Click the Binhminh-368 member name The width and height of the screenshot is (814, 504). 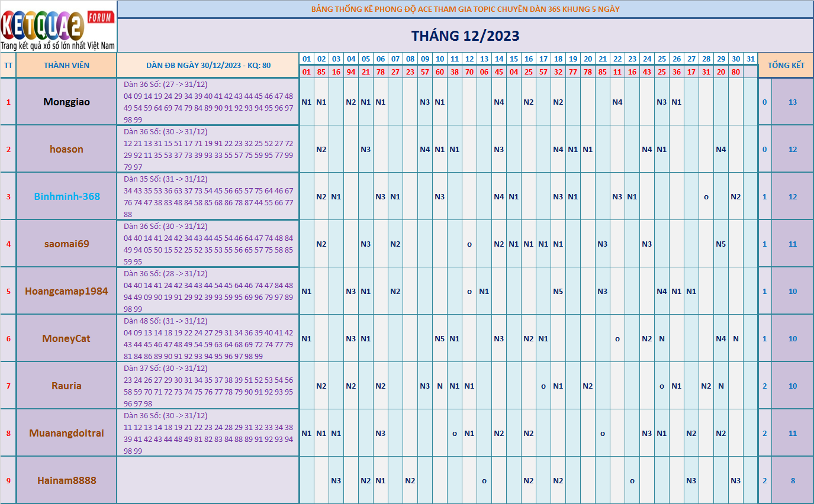pos(66,196)
